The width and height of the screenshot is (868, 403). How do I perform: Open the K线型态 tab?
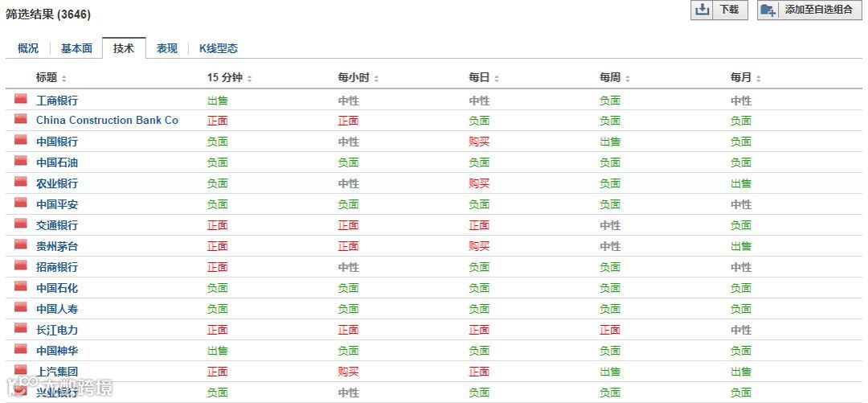pos(219,48)
